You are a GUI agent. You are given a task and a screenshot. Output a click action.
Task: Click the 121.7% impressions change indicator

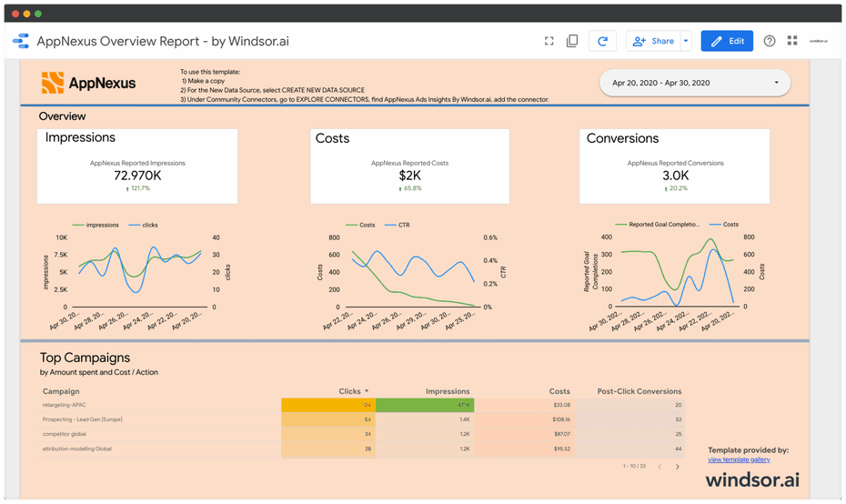(137, 188)
